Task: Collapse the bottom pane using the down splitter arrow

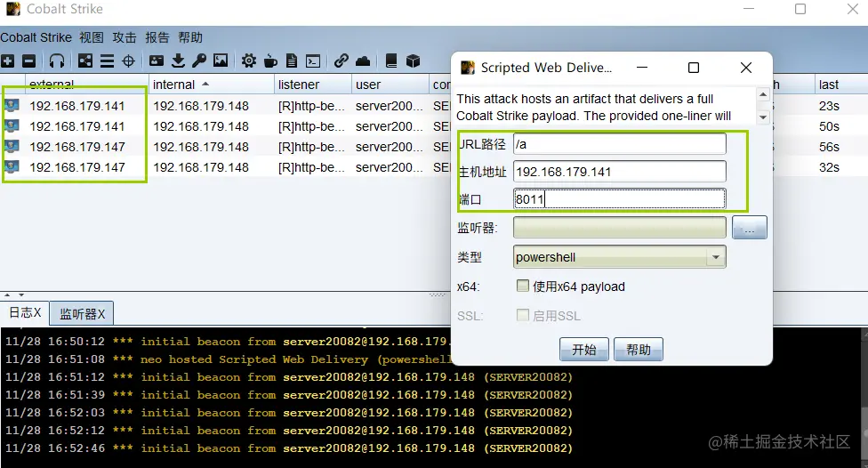Action: [x=21, y=295]
